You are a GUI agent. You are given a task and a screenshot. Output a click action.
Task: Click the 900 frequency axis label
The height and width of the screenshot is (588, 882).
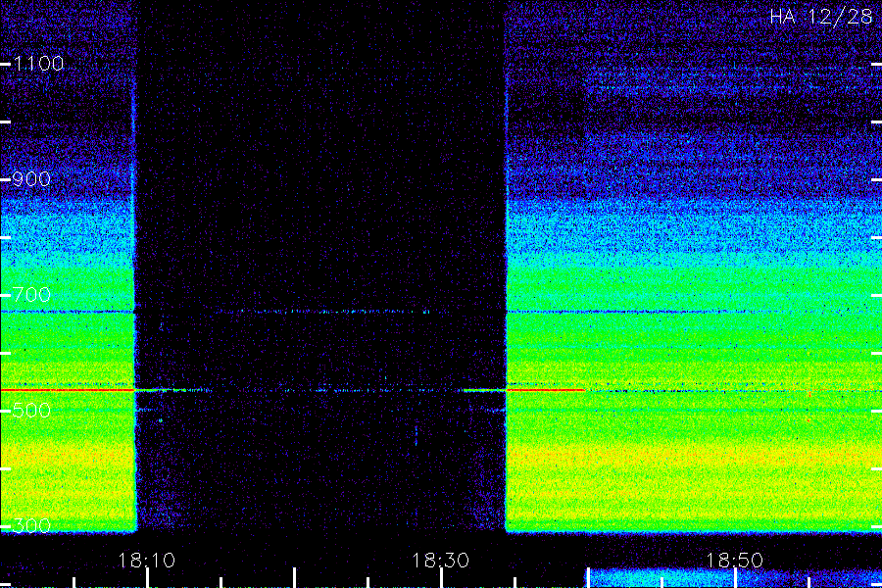pos(31,179)
